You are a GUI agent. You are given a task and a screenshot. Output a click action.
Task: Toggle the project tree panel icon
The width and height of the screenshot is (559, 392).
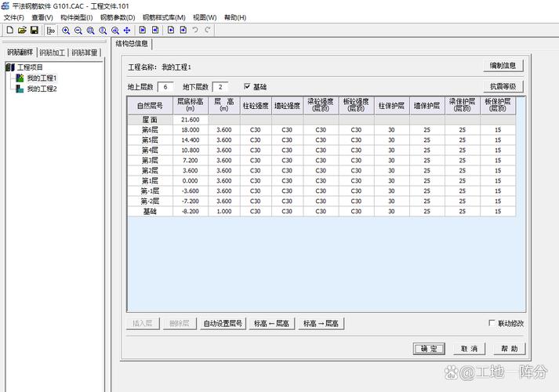pyautogui.click(x=51, y=31)
